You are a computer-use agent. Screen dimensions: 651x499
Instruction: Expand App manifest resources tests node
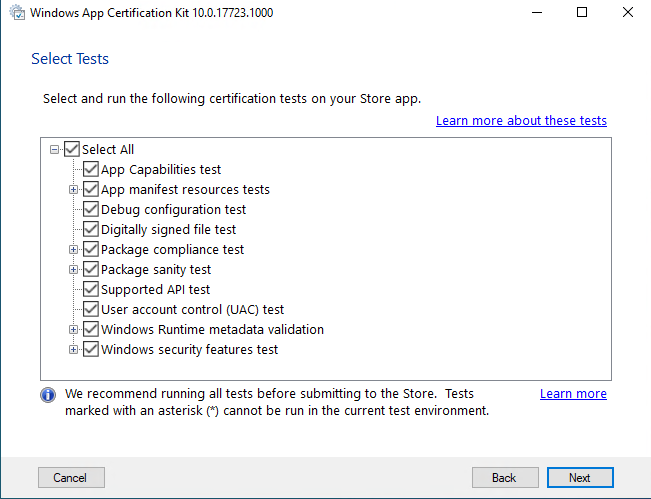click(73, 189)
